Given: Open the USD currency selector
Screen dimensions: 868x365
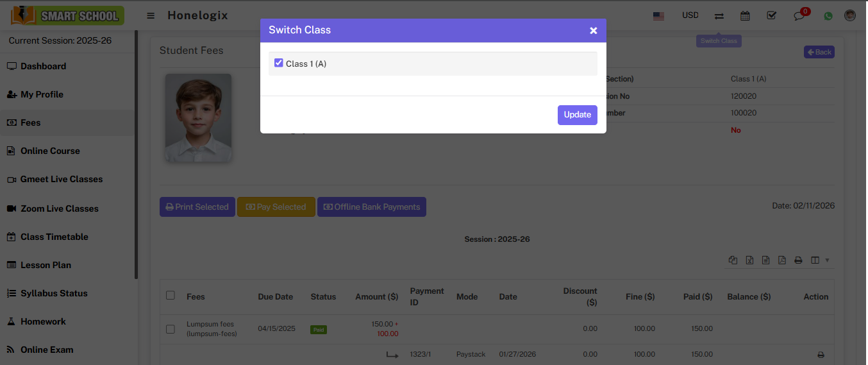Looking at the screenshot, I should 690,15.
